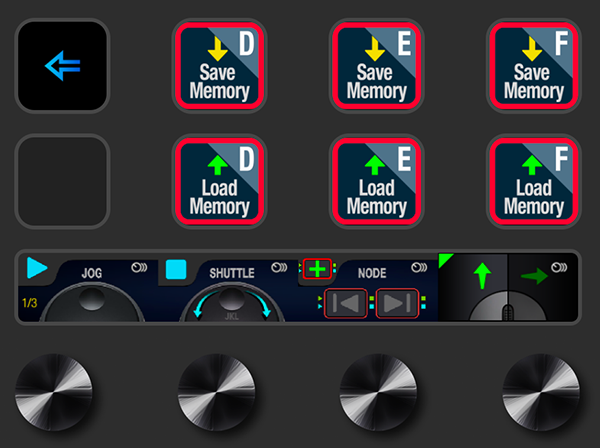Click the NODE label
600x448 pixels.
click(x=372, y=273)
